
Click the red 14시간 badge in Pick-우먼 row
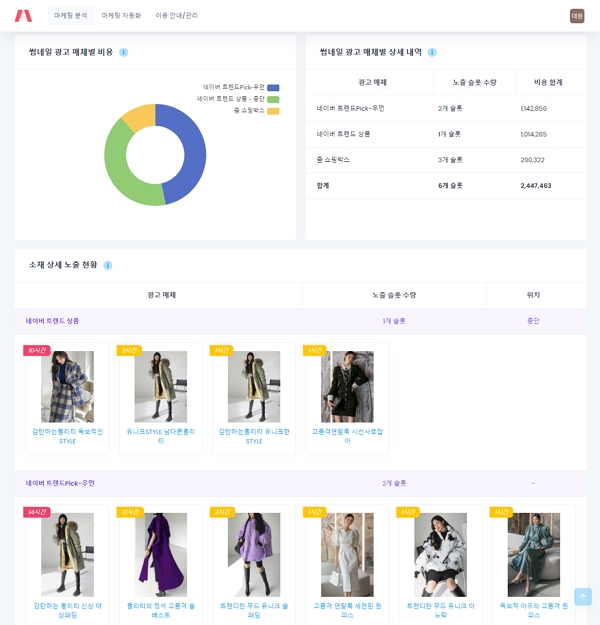click(36, 512)
